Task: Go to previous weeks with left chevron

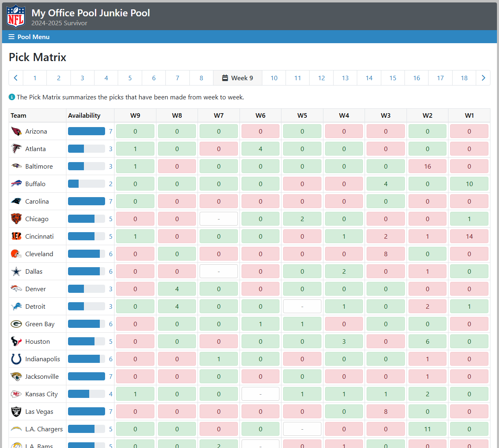Action: point(16,78)
